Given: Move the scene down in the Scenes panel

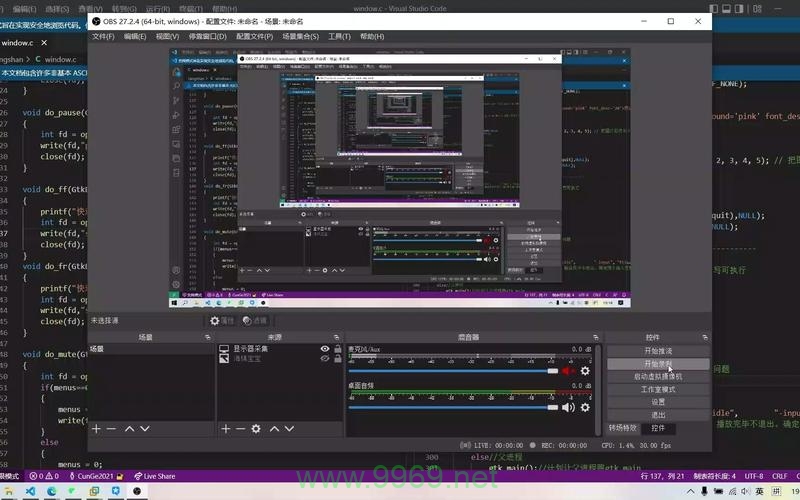Looking at the screenshot, I should [x=145, y=429].
